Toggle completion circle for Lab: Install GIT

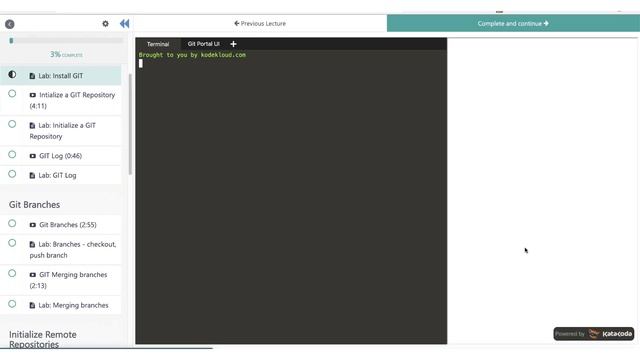tap(12, 75)
